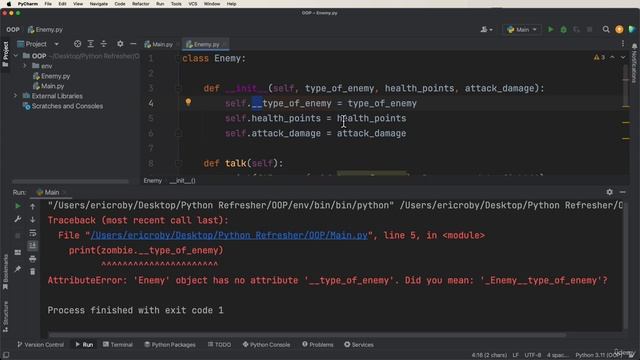
Task: Toggle soft-wrap in the Run console
Action: [33, 233]
